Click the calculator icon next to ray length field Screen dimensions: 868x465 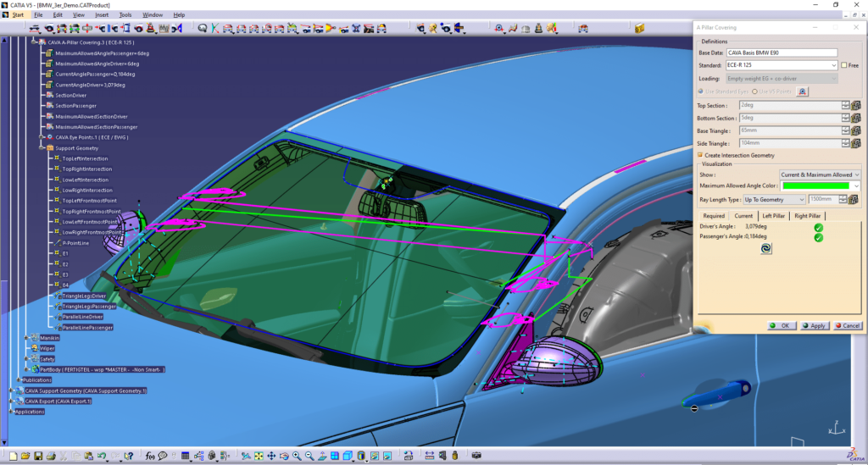[x=853, y=200]
